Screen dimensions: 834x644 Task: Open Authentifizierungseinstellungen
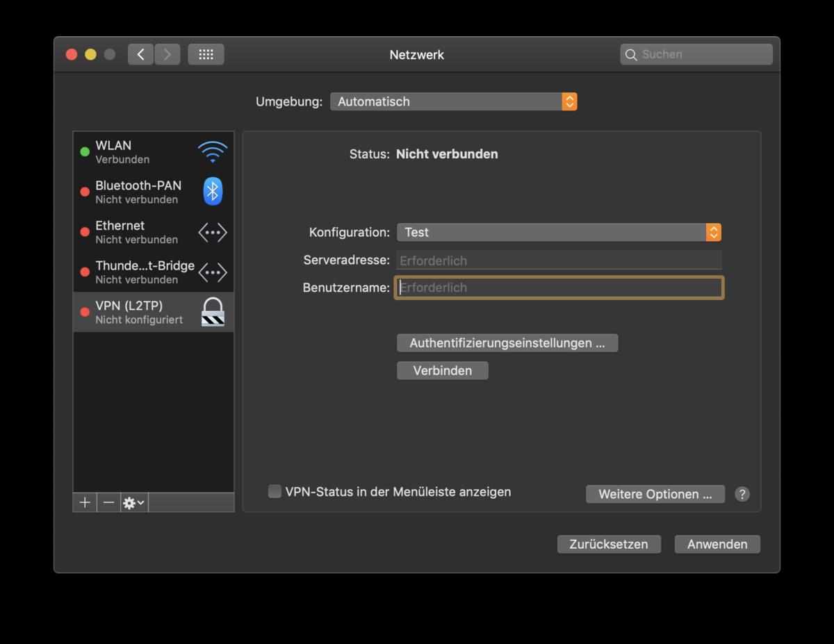pos(507,343)
